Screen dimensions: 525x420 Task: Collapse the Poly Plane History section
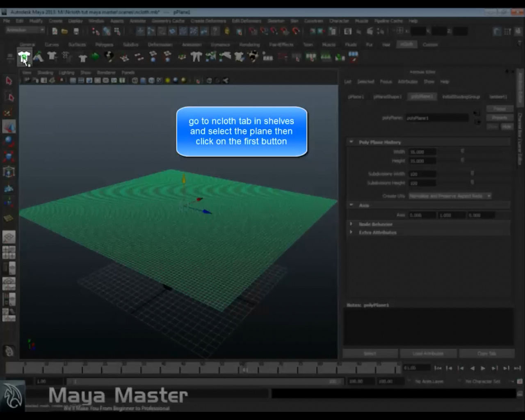[351, 142]
